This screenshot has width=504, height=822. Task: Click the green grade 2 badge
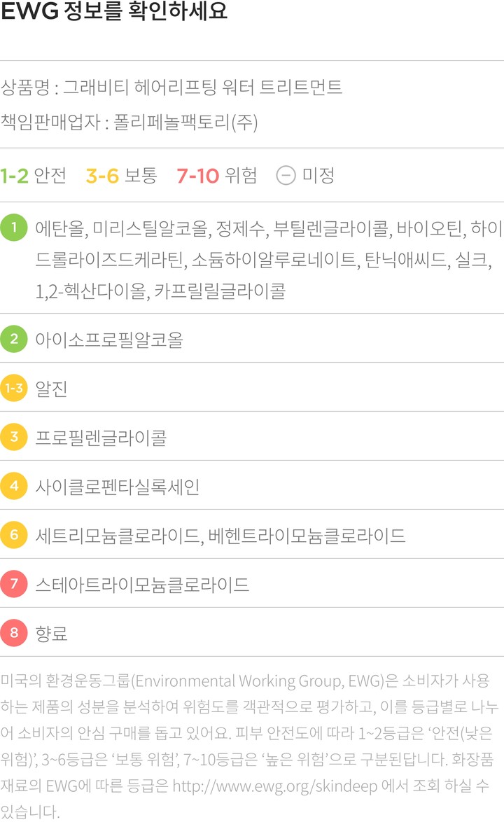click(x=14, y=339)
